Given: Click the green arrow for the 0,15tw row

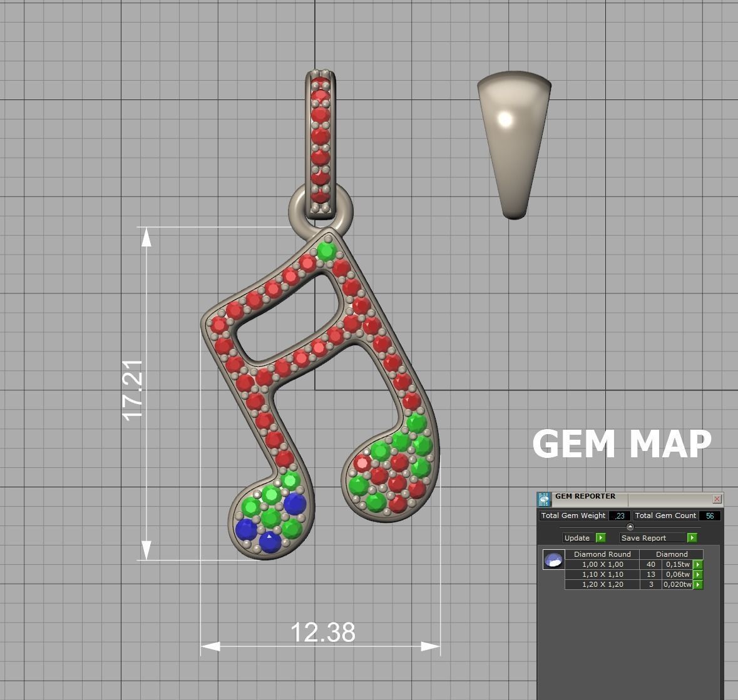Looking at the screenshot, I should 698,564.
